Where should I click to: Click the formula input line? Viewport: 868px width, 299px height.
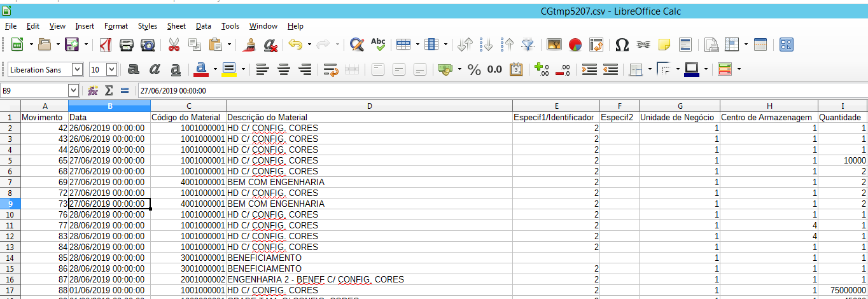[x=502, y=91]
